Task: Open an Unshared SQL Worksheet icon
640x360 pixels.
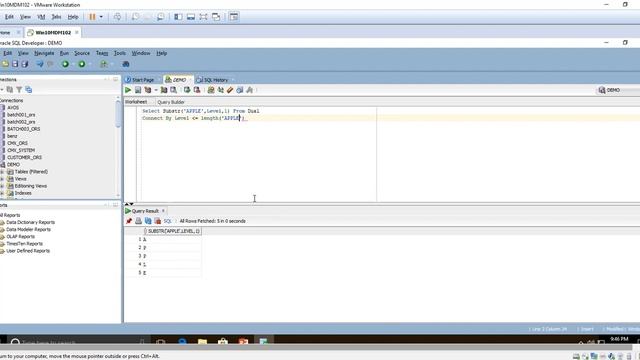Action: point(211,90)
